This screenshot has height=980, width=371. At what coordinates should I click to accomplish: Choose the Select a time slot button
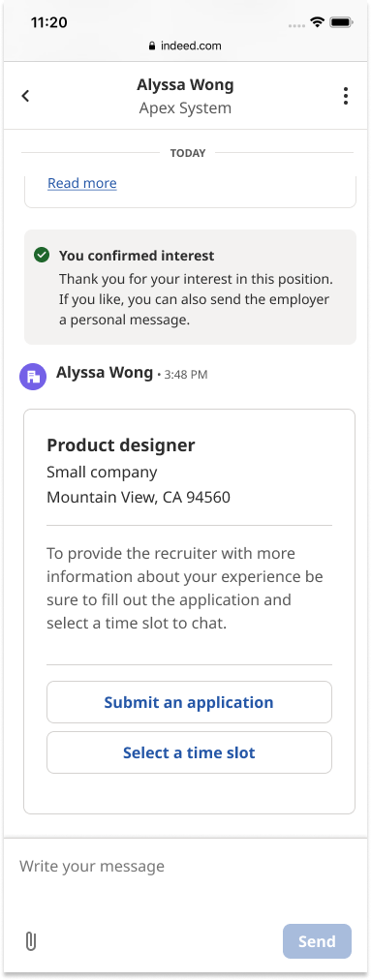(189, 752)
